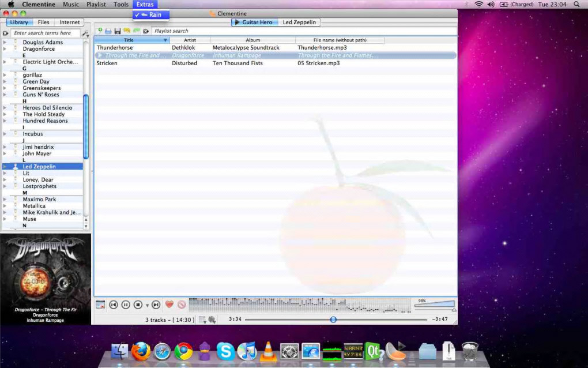Select the Library tab
Viewport: 588px width, 368px height.
point(19,22)
